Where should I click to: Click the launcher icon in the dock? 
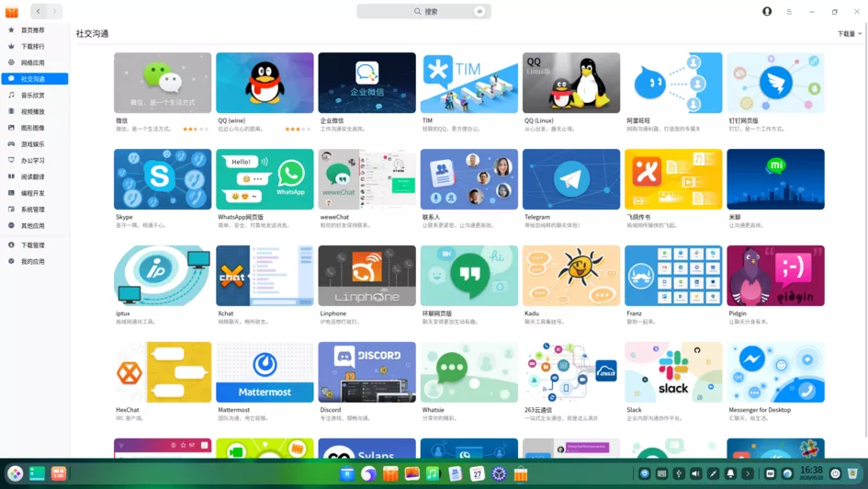[15, 473]
